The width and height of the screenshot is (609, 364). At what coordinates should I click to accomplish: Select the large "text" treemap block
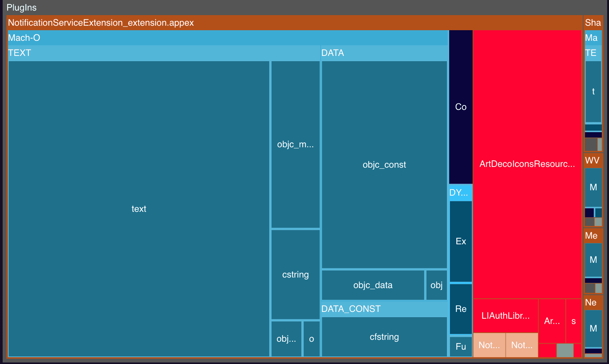pyautogui.click(x=139, y=209)
